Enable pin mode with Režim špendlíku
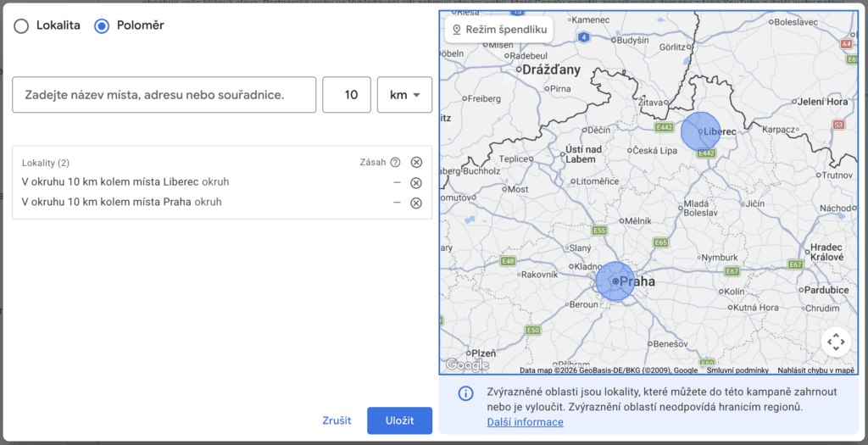The width and height of the screenshot is (868, 445). click(499, 30)
